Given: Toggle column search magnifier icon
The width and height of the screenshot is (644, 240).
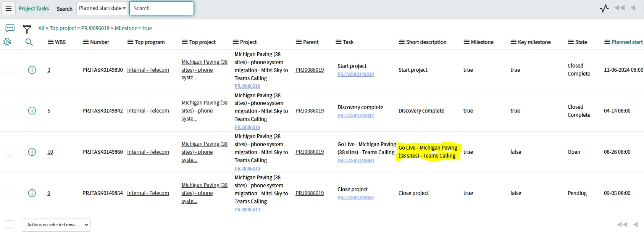Looking at the screenshot, I should pyautogui.click(x=29, y=42).
